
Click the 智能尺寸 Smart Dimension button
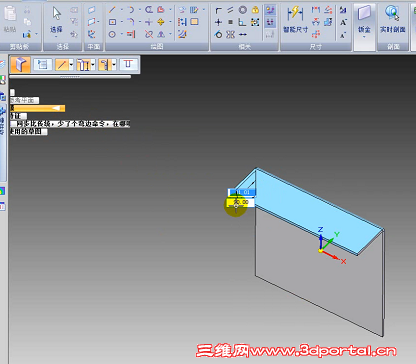click(x=295, y=20)
